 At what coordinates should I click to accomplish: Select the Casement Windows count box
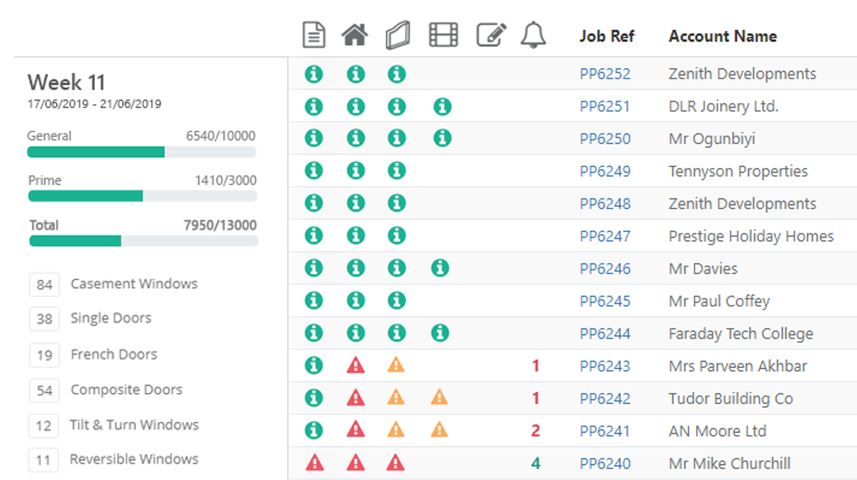(44, 285)
